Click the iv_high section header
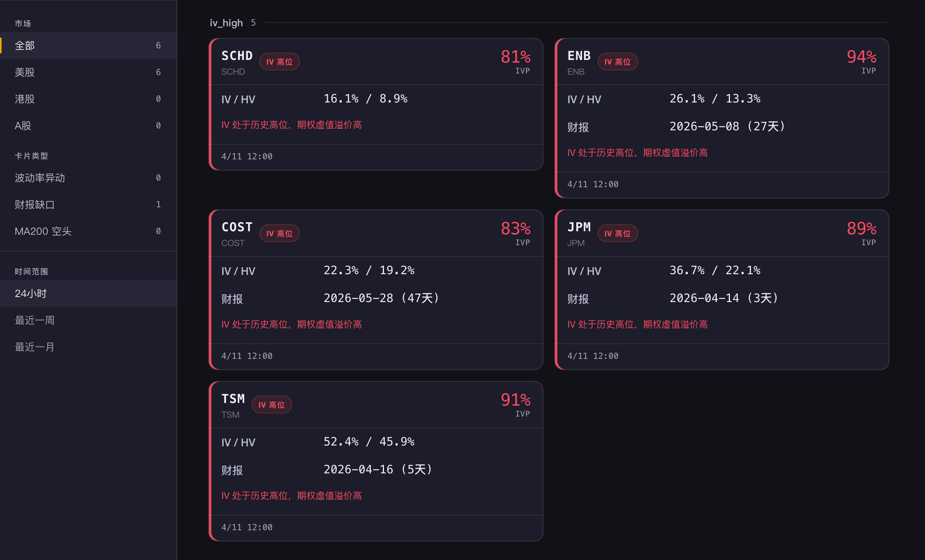The image size is (925, 560). click(x=226, y=22)
